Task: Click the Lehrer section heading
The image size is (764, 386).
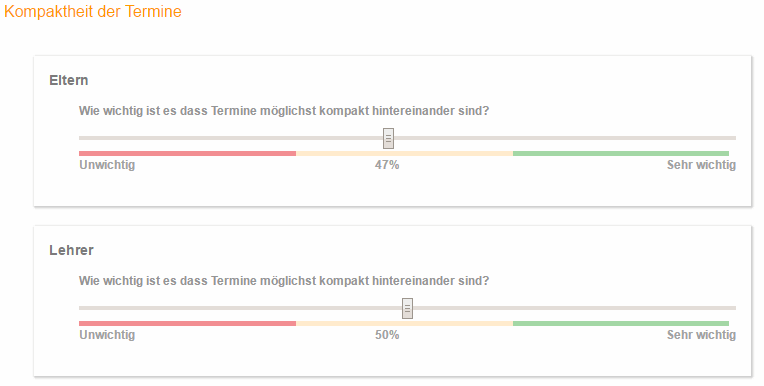Action: pyautogui.click(x=71, y=250)
